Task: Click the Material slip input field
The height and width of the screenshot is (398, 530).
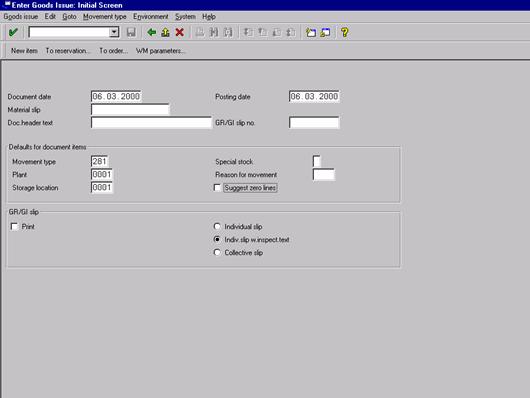Action: (x=130, y=110)
